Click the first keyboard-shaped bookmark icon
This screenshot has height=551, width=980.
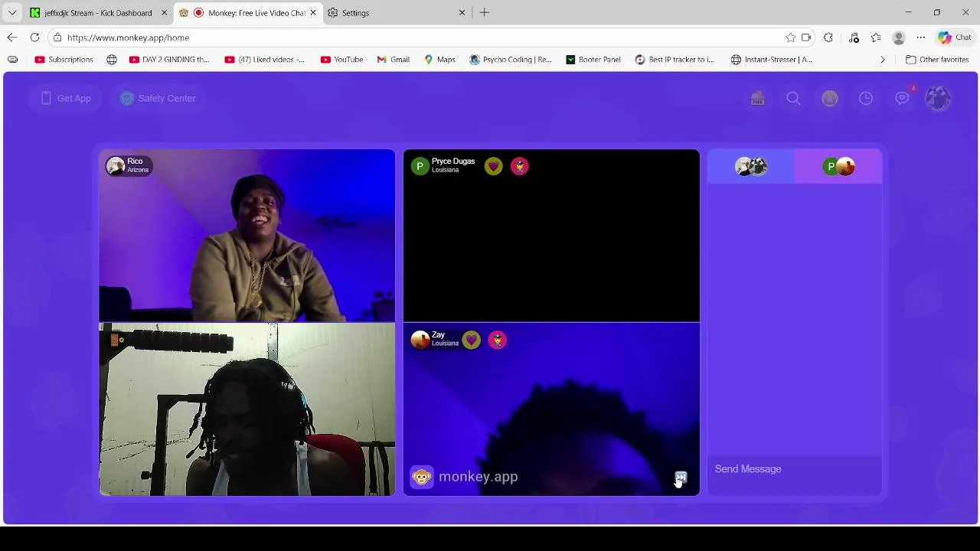pyautogui.click(x=12, y=60)
